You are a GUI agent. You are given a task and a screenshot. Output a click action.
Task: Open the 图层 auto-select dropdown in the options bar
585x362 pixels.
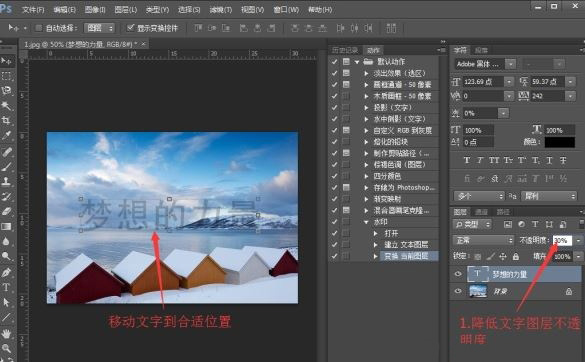pos(99,28)
